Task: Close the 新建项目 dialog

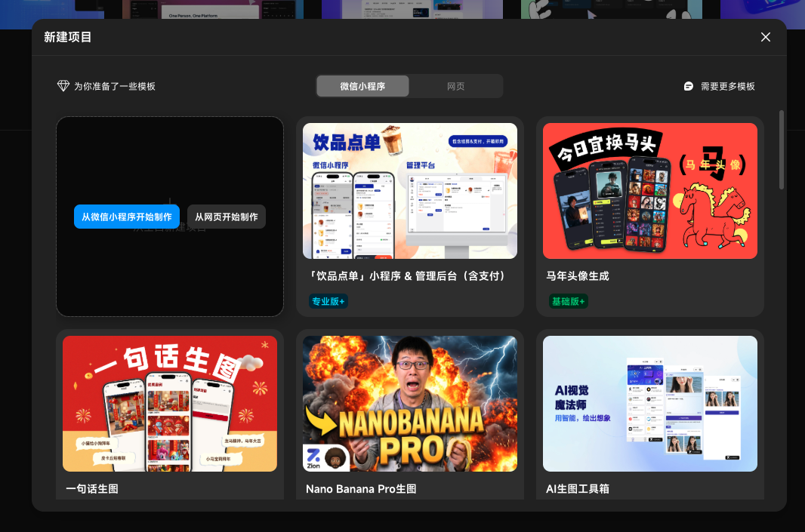Action: tap(765, 36)
